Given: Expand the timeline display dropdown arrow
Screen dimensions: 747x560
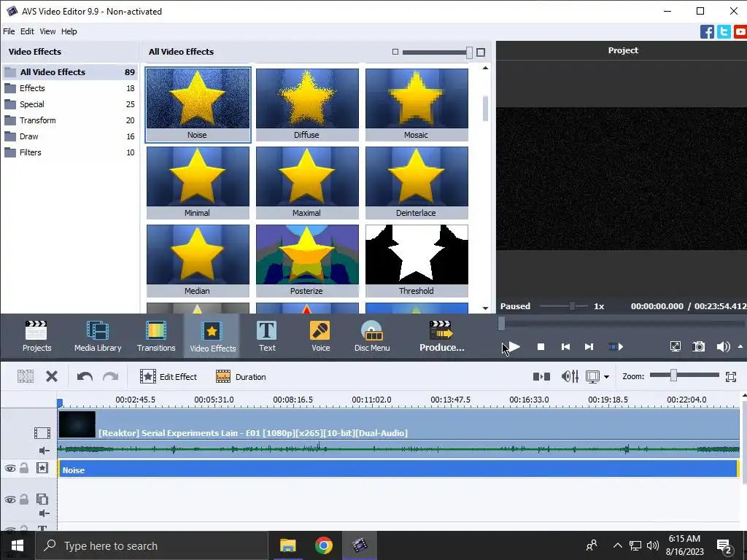Looking at the screenshot, I should [x=606, y=377].
